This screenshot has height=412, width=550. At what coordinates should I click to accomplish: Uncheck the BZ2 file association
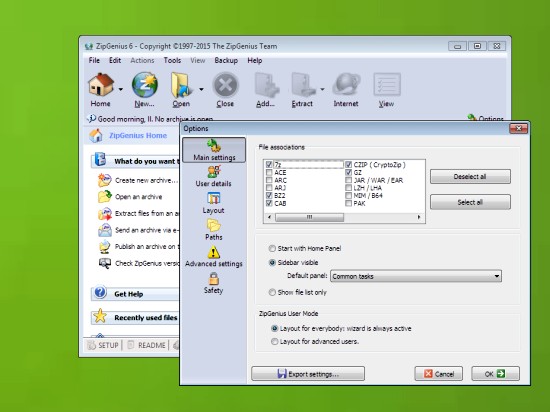point(269,195)
